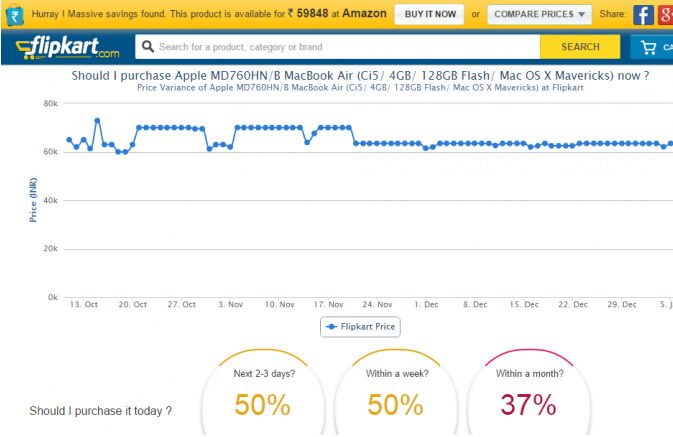Click the 80k y-axis label
This screenshot has height=437, width=673.
51,103
